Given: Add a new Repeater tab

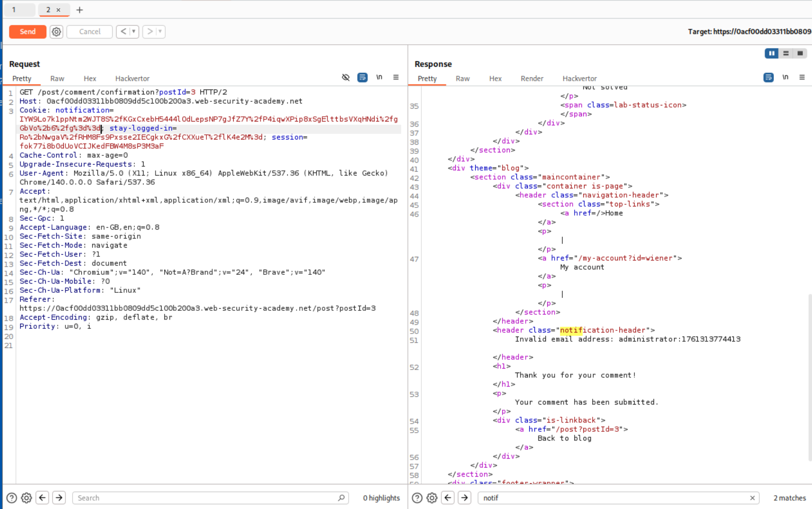Looking at the screenshot, I should click(x=79, y=10).
